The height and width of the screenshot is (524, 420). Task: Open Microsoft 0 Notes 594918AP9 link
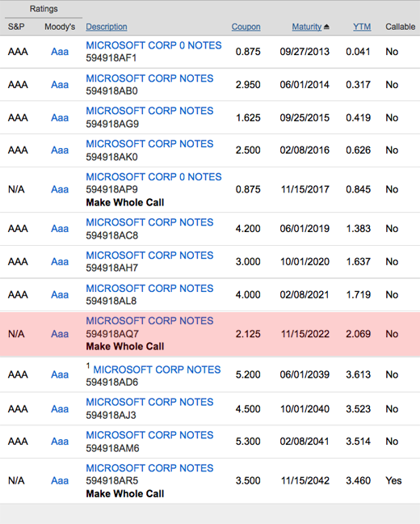coord(153,177)
